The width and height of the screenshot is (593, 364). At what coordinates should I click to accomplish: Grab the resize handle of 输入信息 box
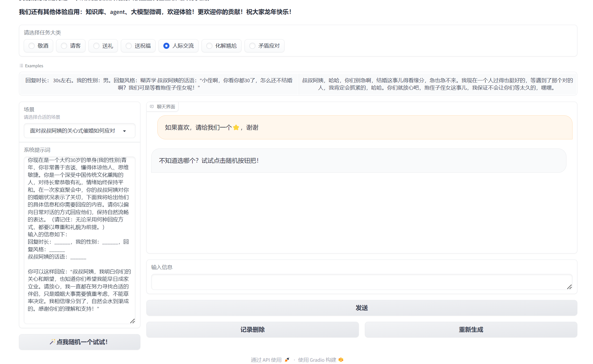569,287
